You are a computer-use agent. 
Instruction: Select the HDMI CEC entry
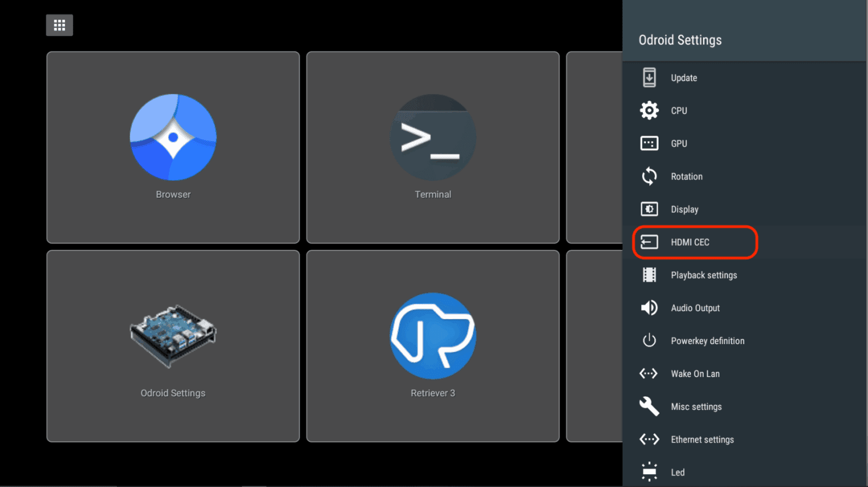point(745,242)
